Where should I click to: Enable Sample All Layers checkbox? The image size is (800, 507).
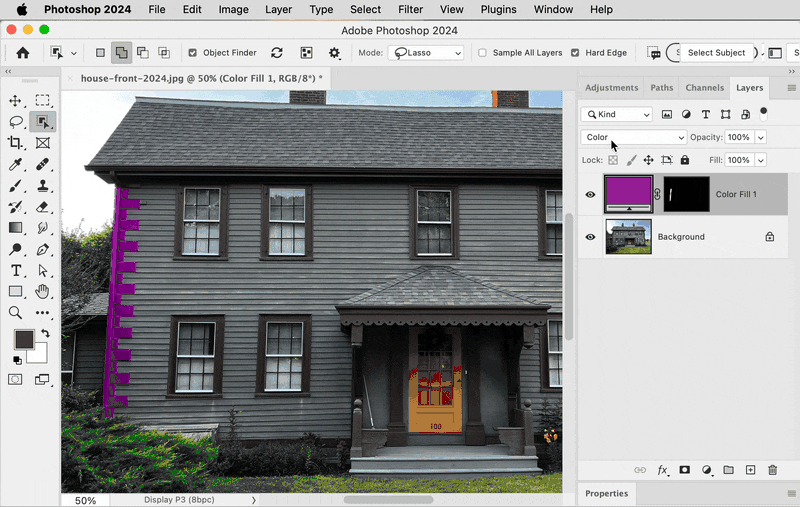pyautogui.click(x=483, y=53)
